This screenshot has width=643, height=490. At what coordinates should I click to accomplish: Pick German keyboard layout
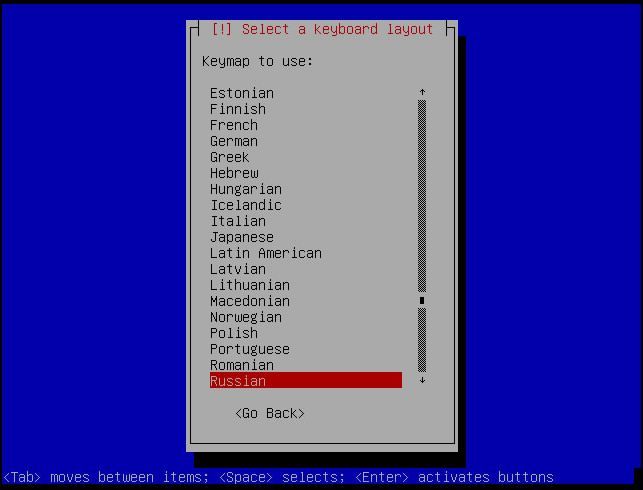coord(234,141)
